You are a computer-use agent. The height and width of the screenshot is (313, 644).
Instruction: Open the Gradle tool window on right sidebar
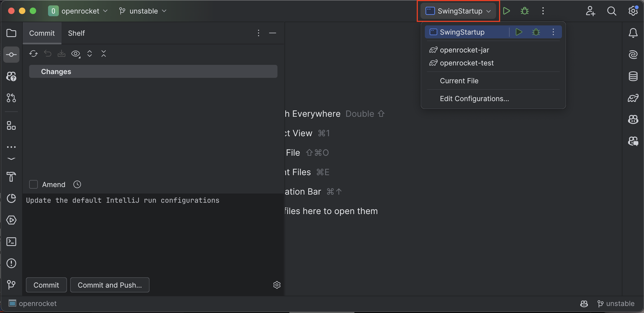633,98
